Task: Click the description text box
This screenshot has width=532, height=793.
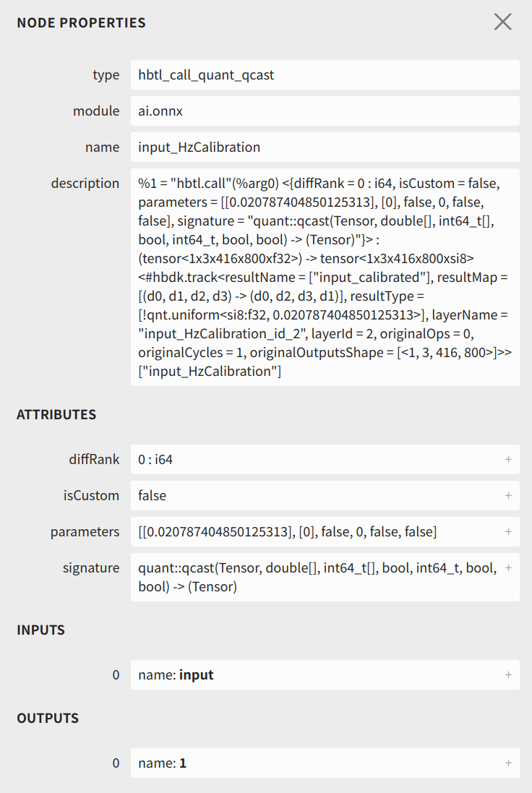Action: (x=325, y=277)
